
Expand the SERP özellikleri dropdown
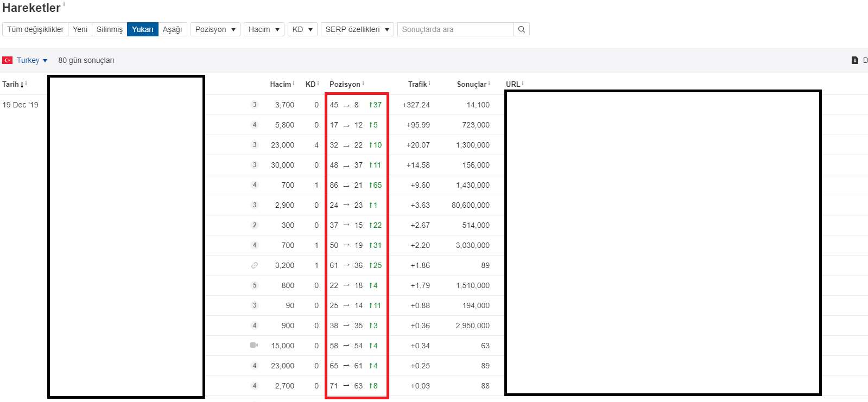click(357, 29)
